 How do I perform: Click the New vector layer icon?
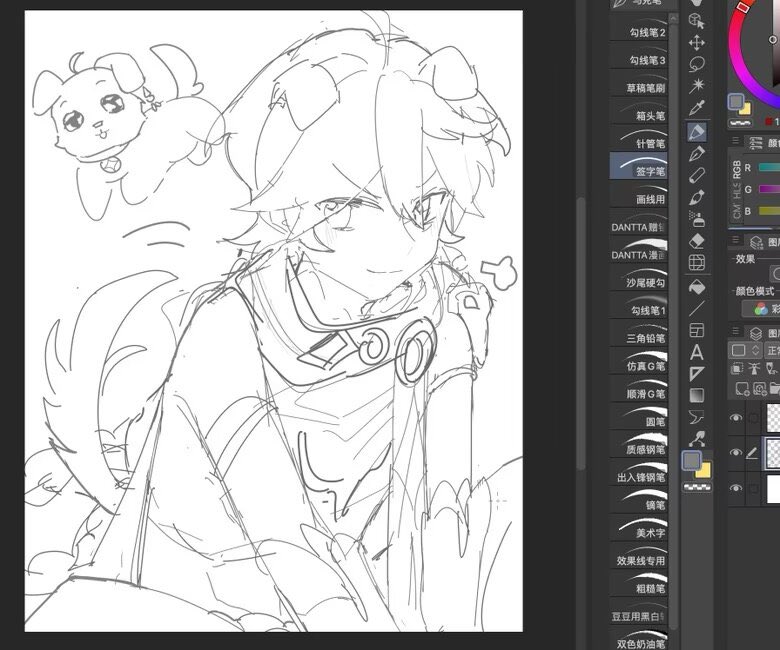(x=759, y=388)
